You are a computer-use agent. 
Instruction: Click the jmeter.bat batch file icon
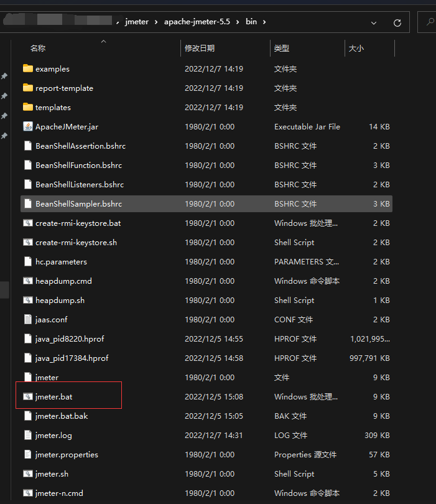pos(27,396)
